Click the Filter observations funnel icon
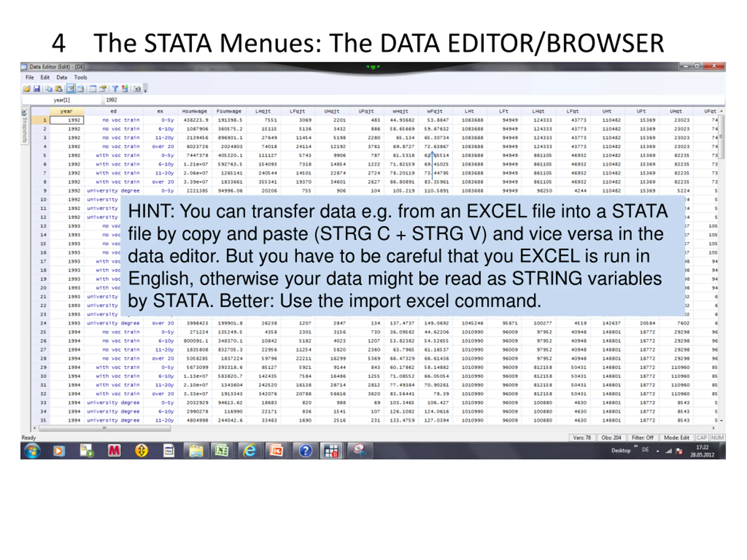Image resolution: width=747 pixels, height=560 pixels. pos(115,89)
